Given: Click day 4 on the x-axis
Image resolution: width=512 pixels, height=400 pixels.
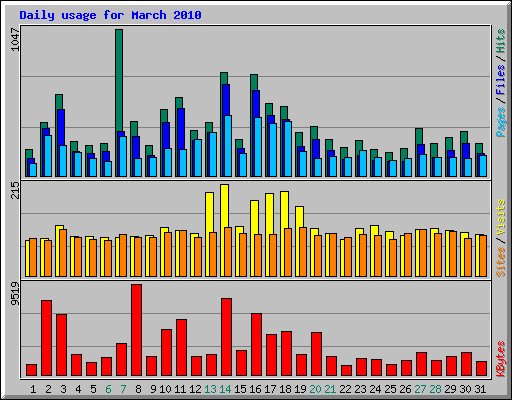Looking at the screenshot, I should pos(78,389).
